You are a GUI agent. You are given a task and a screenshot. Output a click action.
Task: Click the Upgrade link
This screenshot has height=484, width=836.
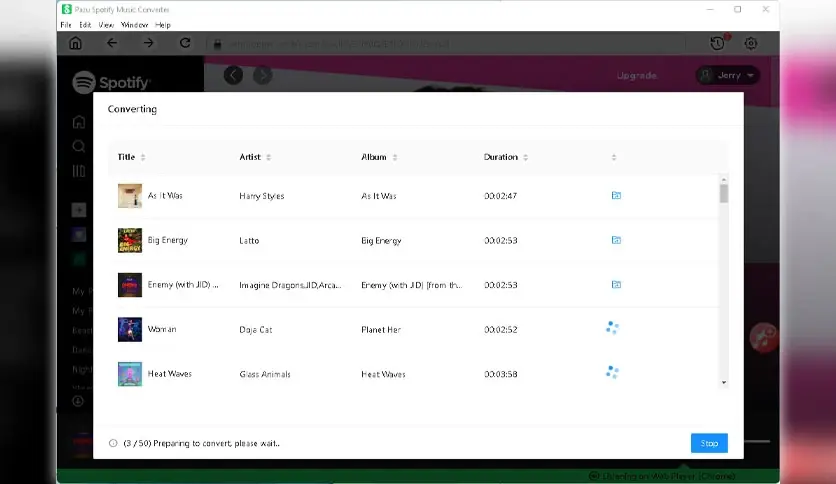pyautogui.click(x=636, y=76)
